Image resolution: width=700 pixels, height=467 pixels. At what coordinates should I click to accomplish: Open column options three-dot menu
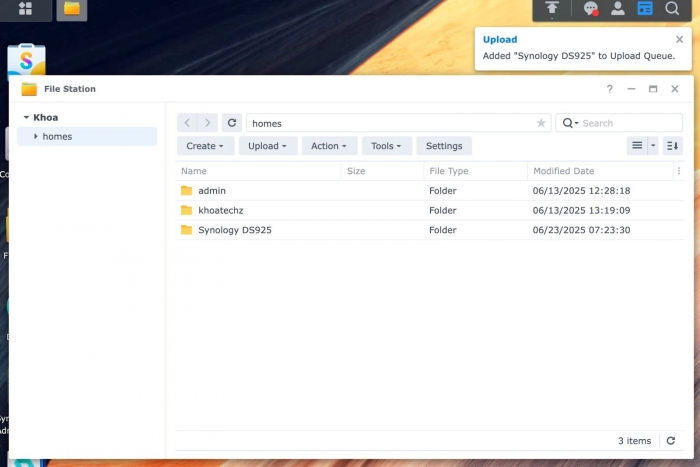[679, 171]
